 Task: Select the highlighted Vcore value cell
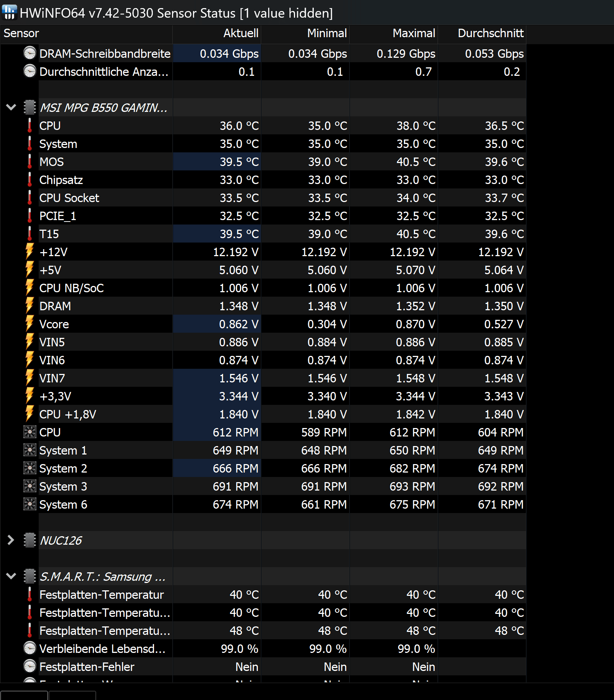pyautogui.click(x=217, y=324)
